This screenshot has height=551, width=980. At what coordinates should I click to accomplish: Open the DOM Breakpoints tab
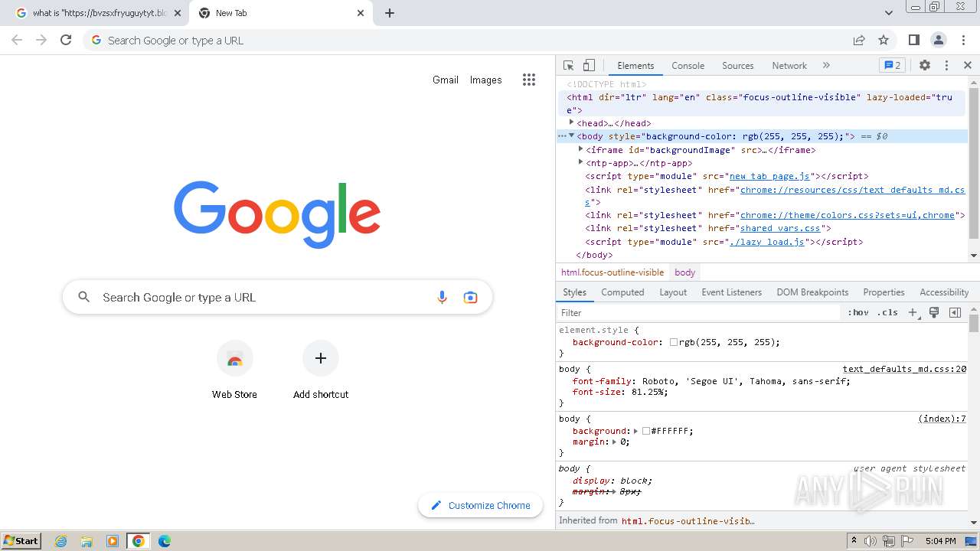coord(812,292)
